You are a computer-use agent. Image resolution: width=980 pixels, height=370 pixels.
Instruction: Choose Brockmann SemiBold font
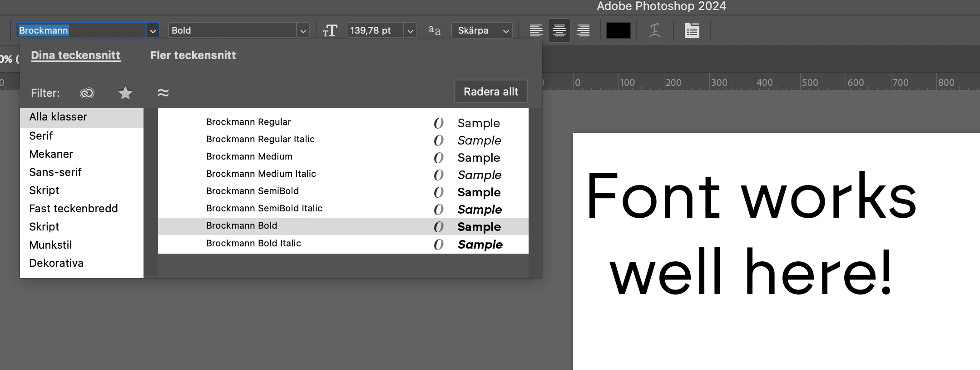343,191
